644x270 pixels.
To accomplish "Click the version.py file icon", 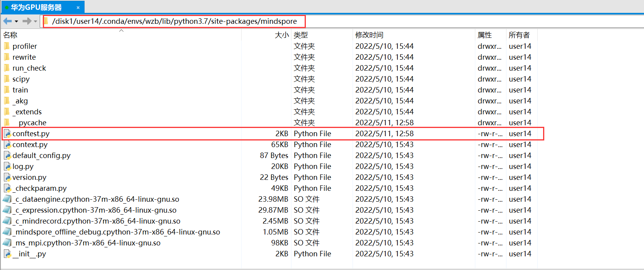I will click(x=7, y=177).
